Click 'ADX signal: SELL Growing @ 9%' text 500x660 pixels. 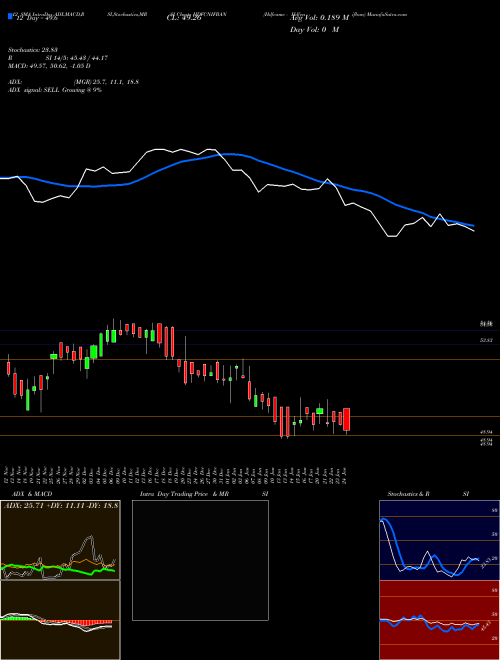pos(55,90)
